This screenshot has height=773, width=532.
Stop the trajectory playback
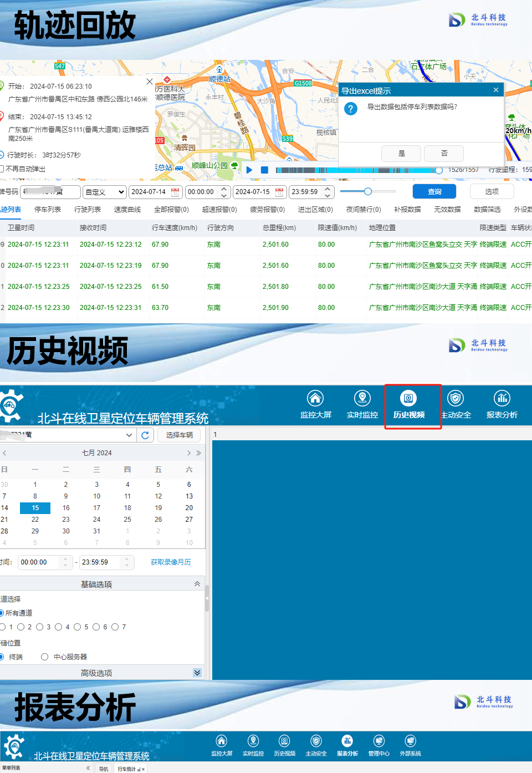[x=264, y=170]
